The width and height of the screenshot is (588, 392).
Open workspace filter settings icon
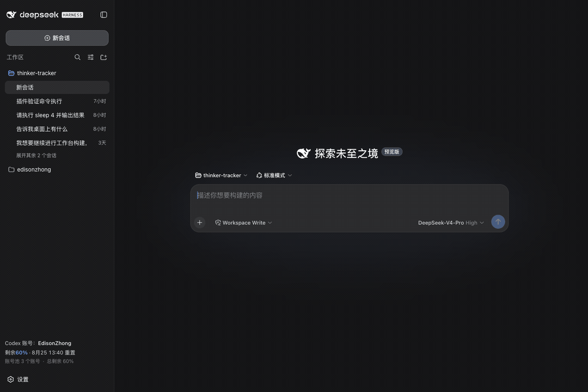tap(90, 57)
